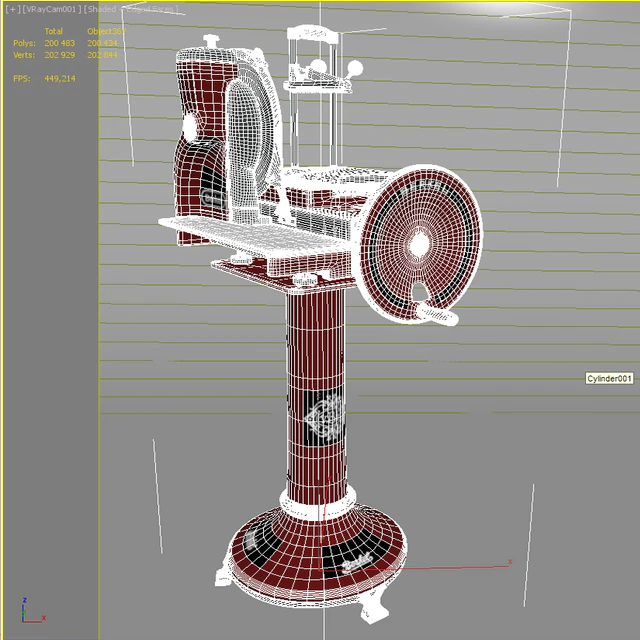
Task: Click the 'Object367' statistics column header
Action: pos(106,31)
